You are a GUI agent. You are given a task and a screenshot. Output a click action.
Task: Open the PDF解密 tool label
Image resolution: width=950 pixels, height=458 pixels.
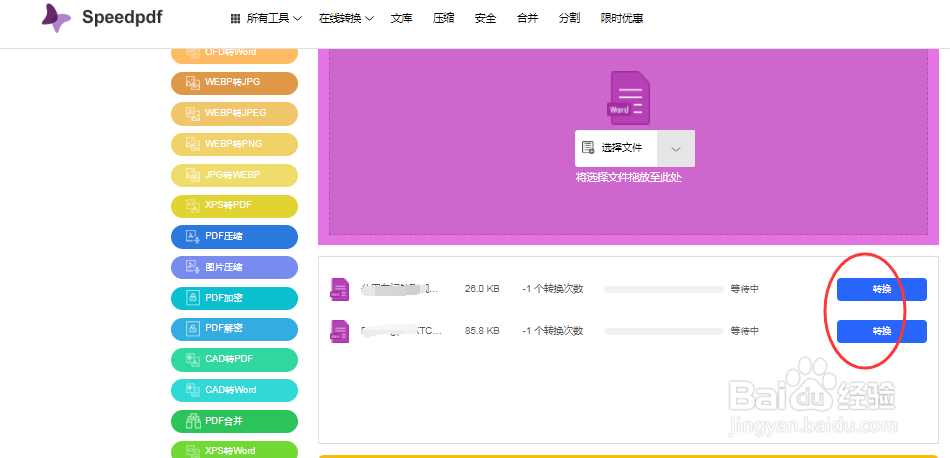[224, 328]
